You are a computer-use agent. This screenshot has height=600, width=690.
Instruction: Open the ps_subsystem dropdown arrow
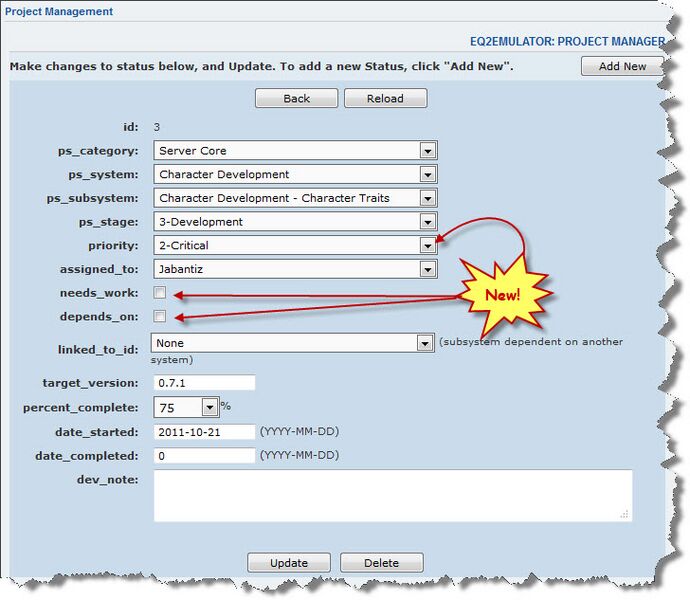pyautogui.click(x=427, y=198)
